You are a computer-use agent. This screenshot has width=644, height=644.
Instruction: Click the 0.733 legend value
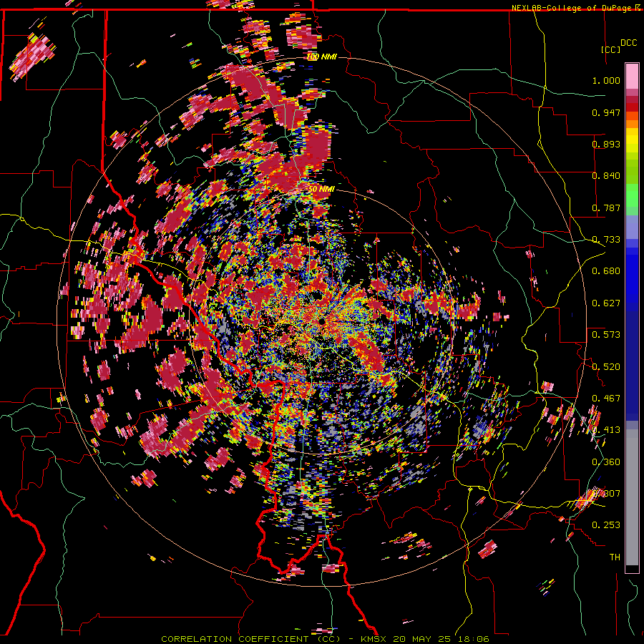click(606, 240)
